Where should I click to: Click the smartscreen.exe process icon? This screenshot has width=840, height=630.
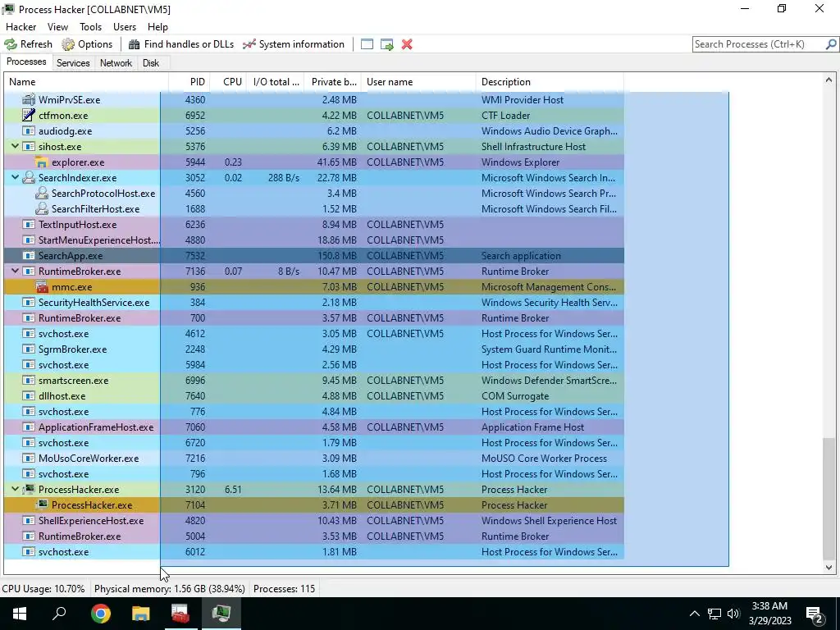point(29,381)
